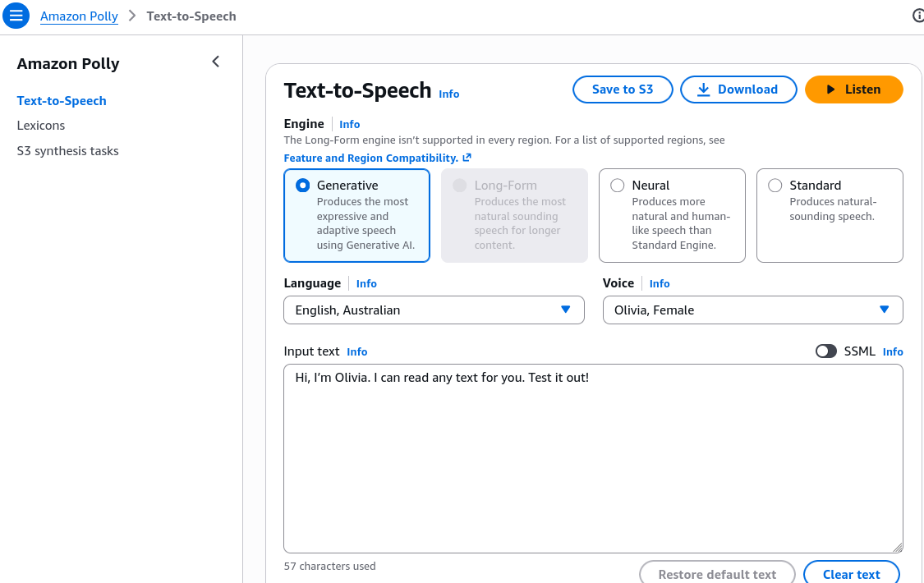Go to Text-to-Speech in the sidebar
Screen dimensions: 924x583
pyautogui.click(x=62, y=101)
